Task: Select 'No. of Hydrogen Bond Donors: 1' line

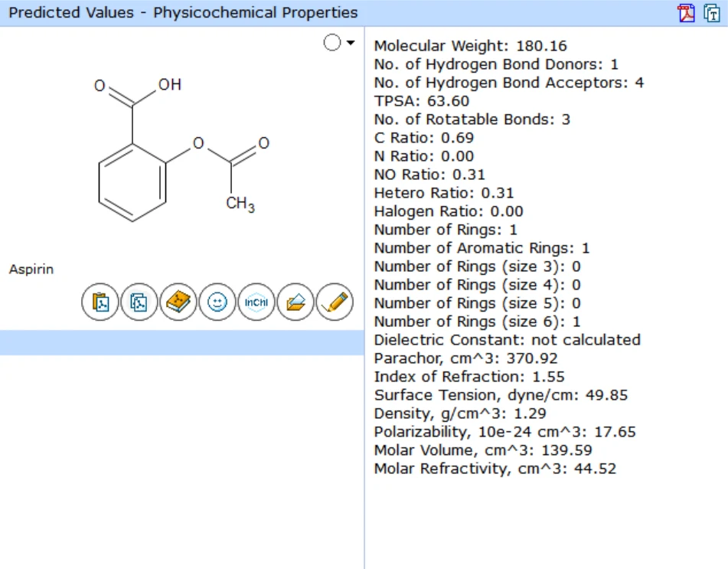Action: [x=496, y=64]
